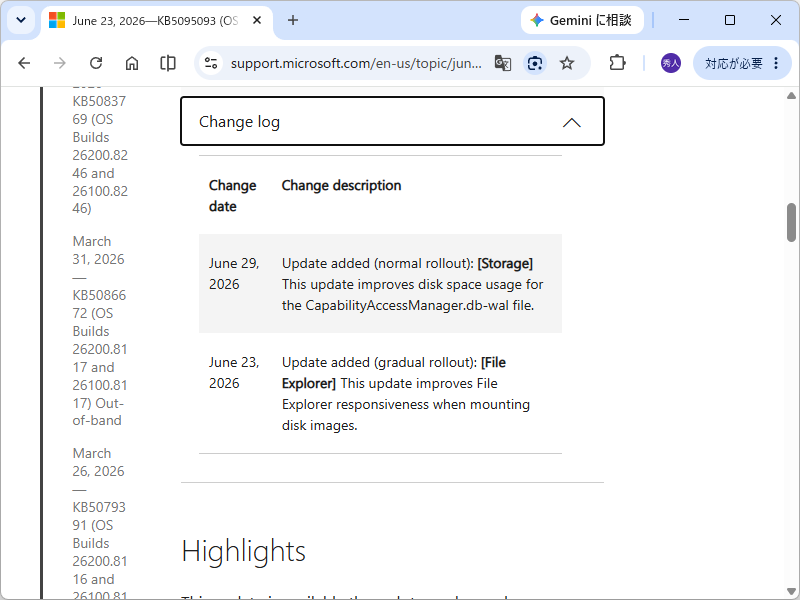Click the address bar URL field

point(356,63)
